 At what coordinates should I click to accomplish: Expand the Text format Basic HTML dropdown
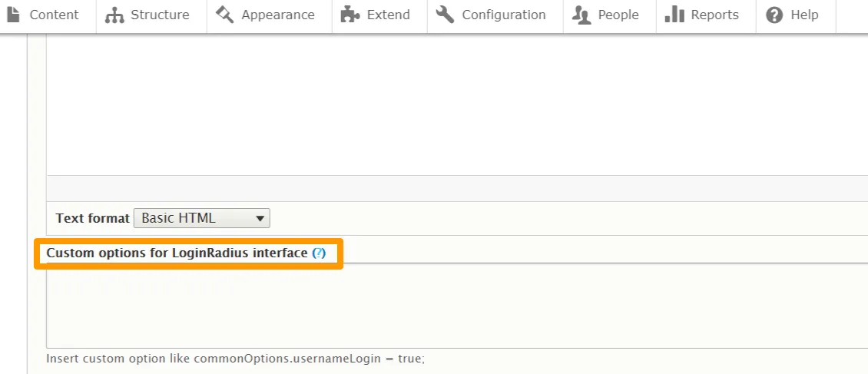click(202, 218)
